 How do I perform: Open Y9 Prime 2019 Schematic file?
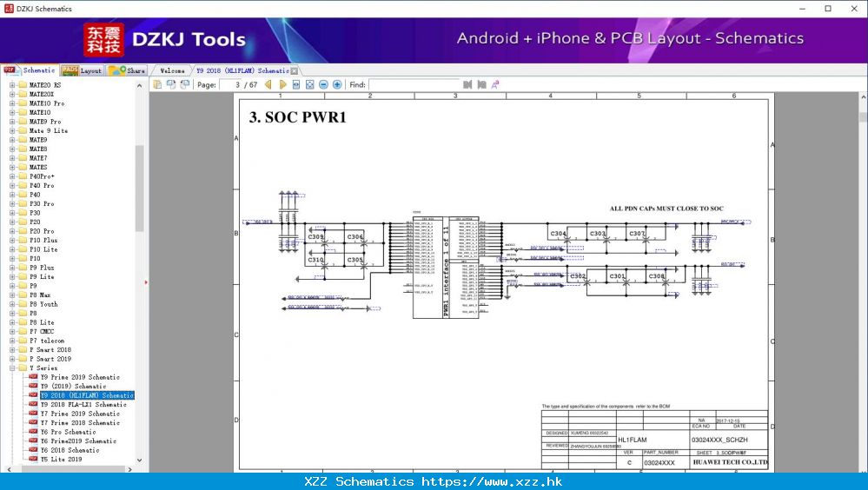[80, 377]
